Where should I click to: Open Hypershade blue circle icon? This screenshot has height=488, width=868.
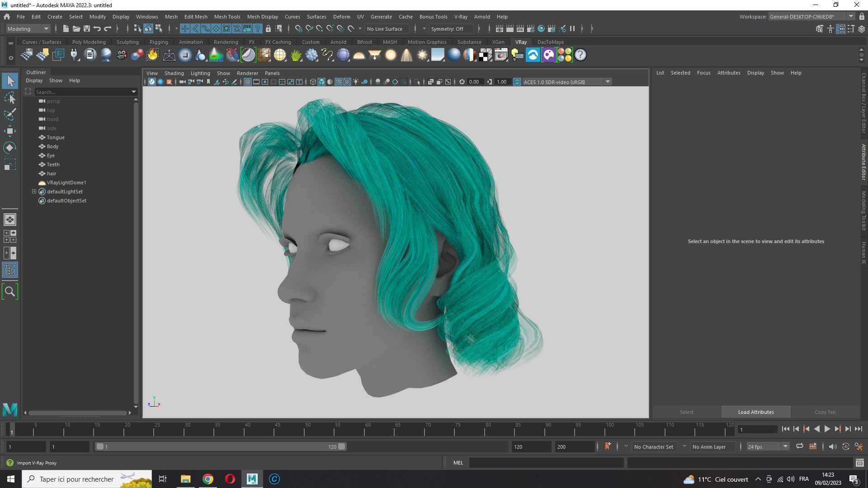point(541,28)
